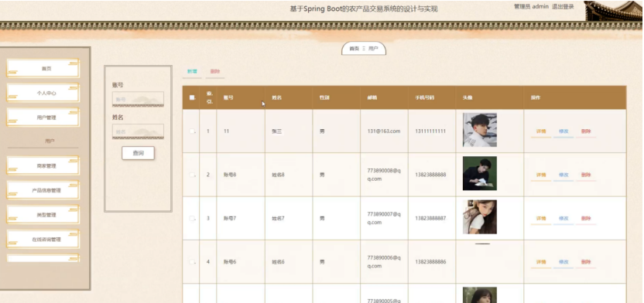
Task: Click the 新增 add button
Action: click(x=192, y=72)
